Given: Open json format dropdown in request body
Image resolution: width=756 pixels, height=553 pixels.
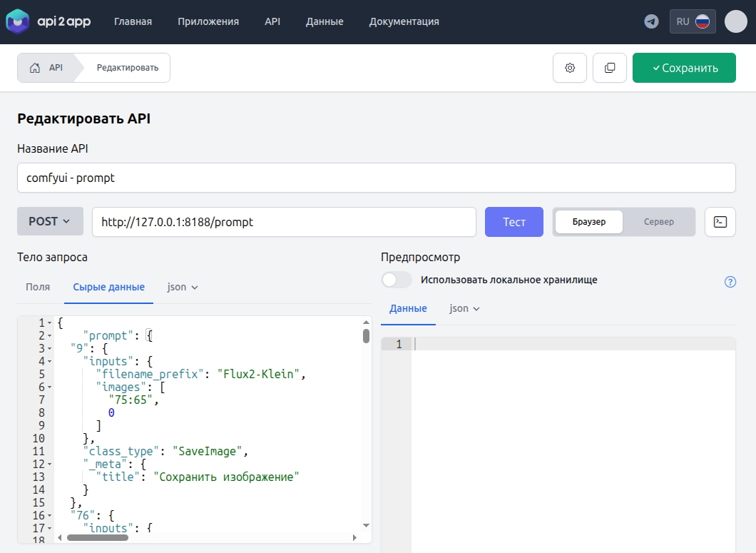Looking at the screenshot, I should click(183, 287).
